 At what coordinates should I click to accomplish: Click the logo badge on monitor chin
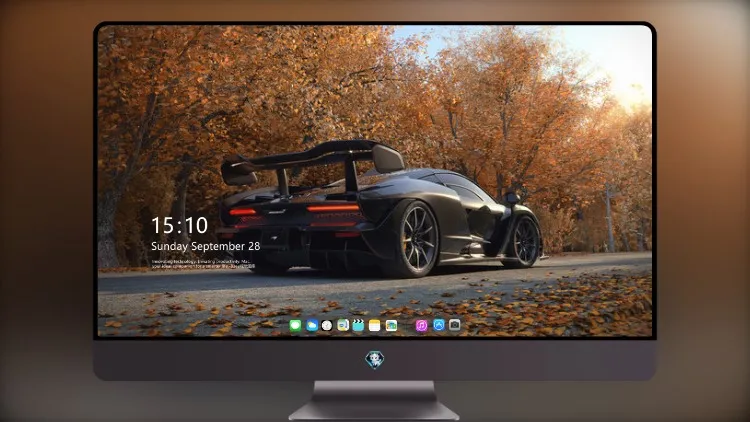[375, 360]
